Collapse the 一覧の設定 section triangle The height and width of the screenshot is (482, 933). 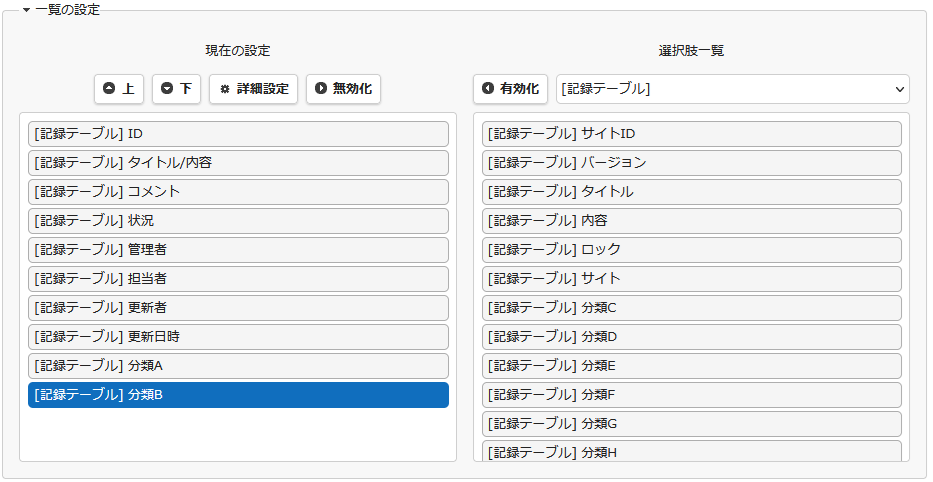26,10
